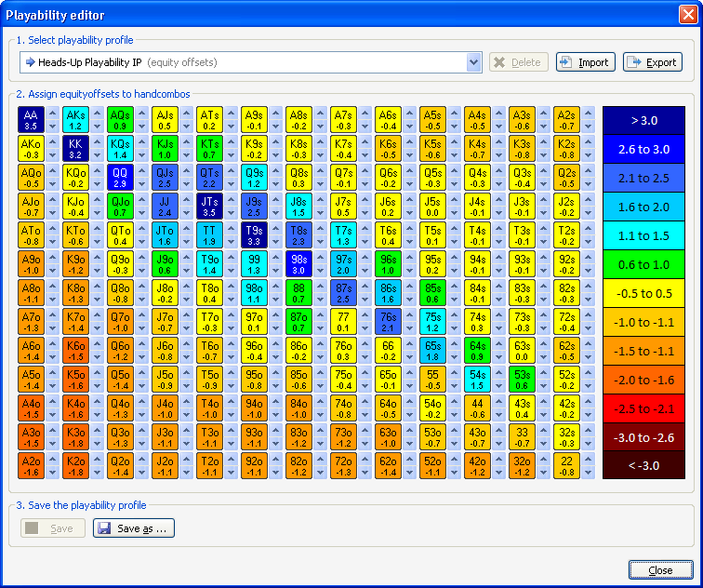The width and height of the screenshot is (703, 588).
Task: Click the '-3.0 to -2.6' legend swatch
Action: pyautogui.click(x=643, y=437)
